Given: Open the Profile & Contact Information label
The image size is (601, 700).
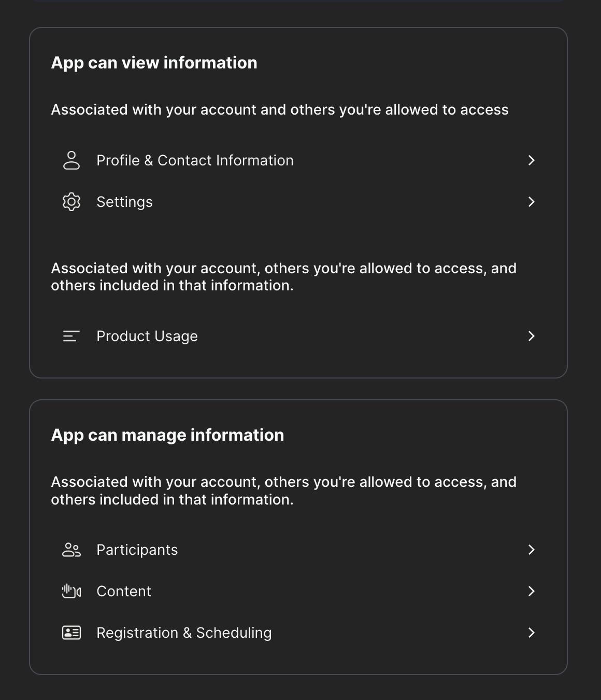Looking at the screenshot, I should pos(195,160).
